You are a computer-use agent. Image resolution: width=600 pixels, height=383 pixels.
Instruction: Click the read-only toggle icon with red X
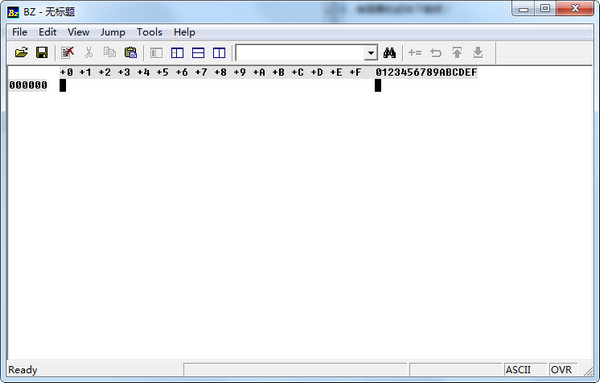pyautogui.click(x=68, y=52)
